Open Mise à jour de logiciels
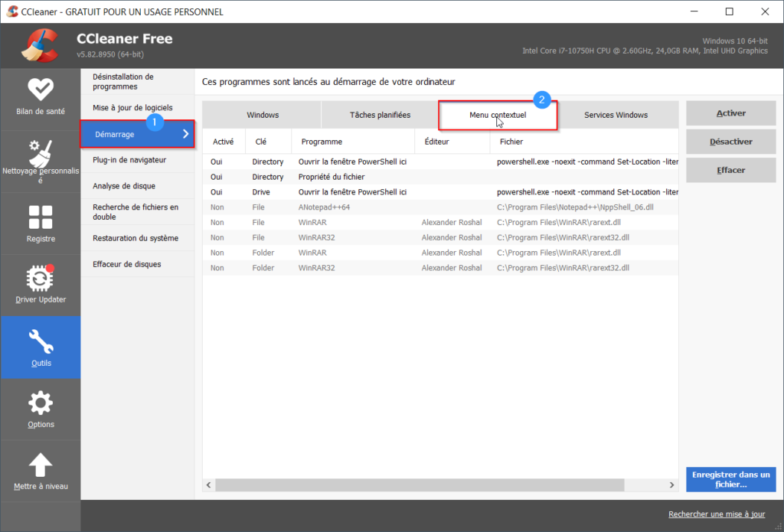 tap(137, 107)
